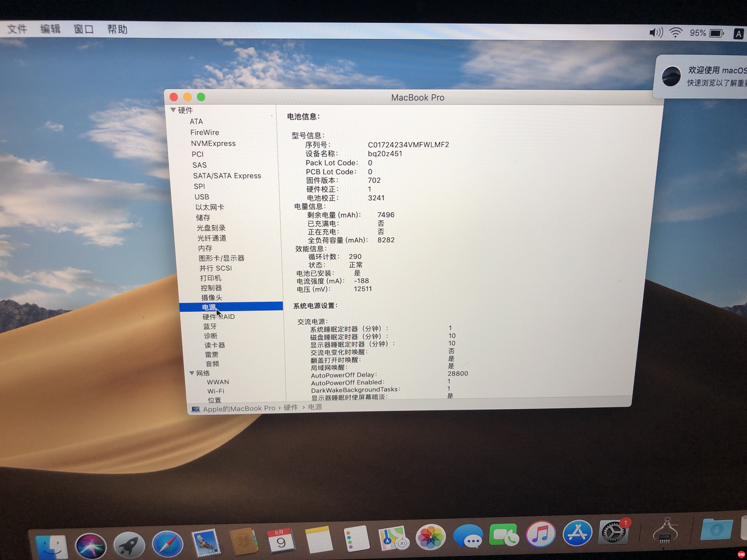Collapse the 硬件 hardware tree section
This screenshot has width=747, height=560.
(x=173, y=110)
